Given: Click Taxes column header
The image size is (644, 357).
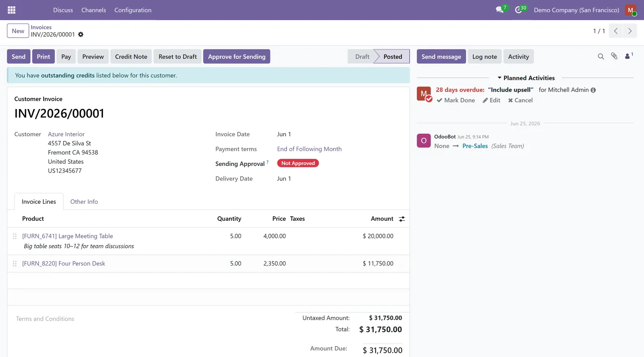Looking at the screenshot, I should (x=297, y=219).
